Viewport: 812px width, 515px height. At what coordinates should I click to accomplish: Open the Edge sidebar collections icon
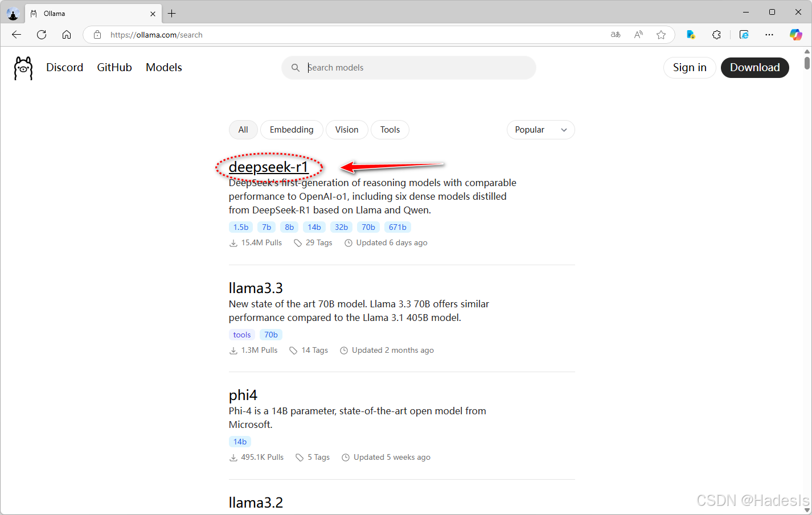[744, 35]
